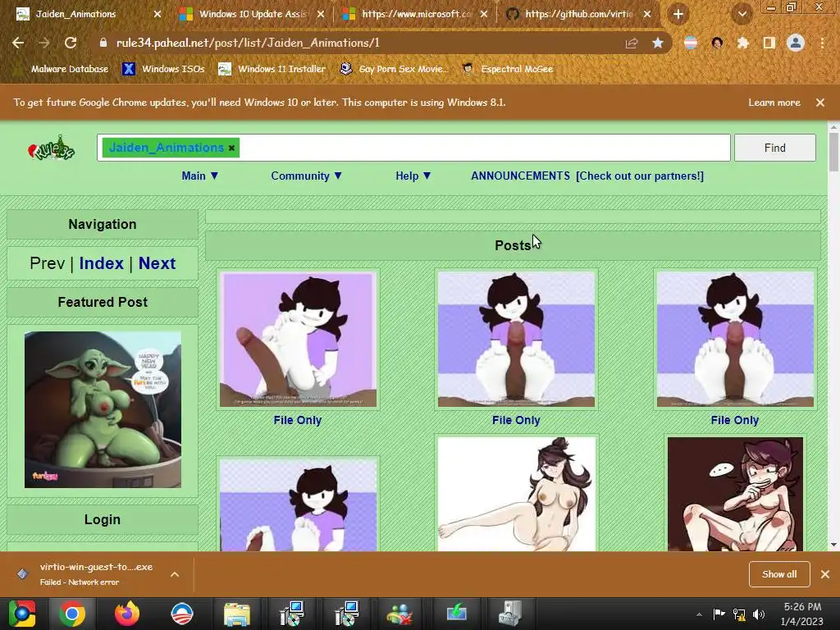Open the round avatar extension icon
Viewport: 840px width, 630px height.
point(717,43)
